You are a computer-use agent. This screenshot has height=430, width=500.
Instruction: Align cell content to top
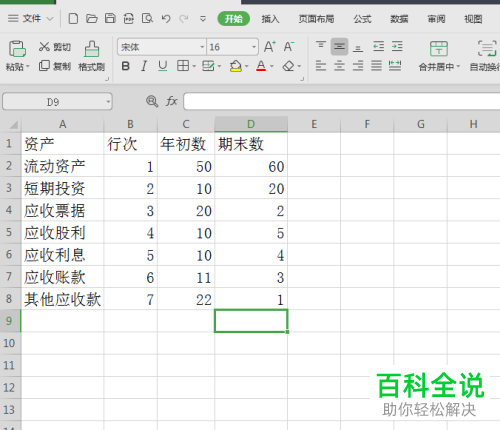pos(321,46)
